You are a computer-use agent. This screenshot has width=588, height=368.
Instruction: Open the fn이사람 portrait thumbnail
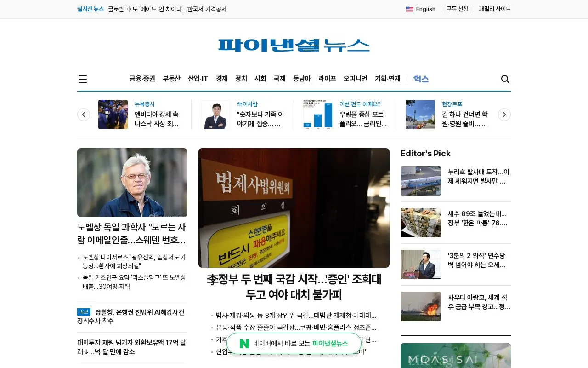(x=215, y=115)
